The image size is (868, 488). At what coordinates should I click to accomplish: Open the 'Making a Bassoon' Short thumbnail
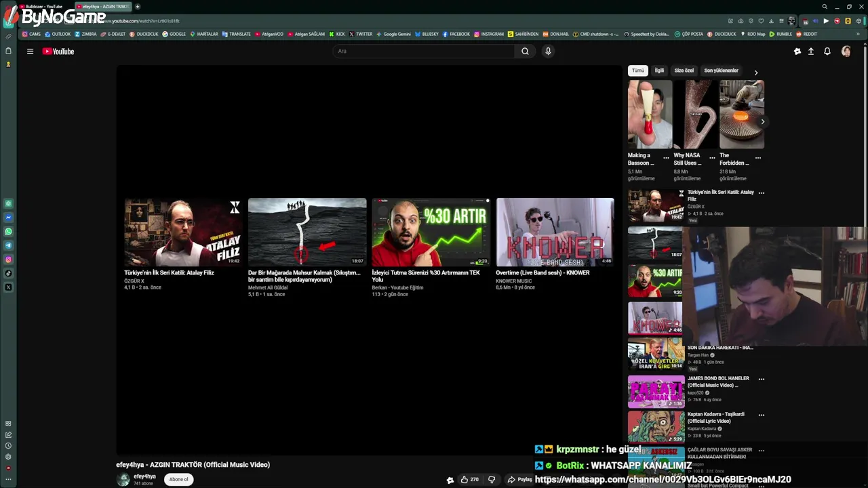coord(650,115)
